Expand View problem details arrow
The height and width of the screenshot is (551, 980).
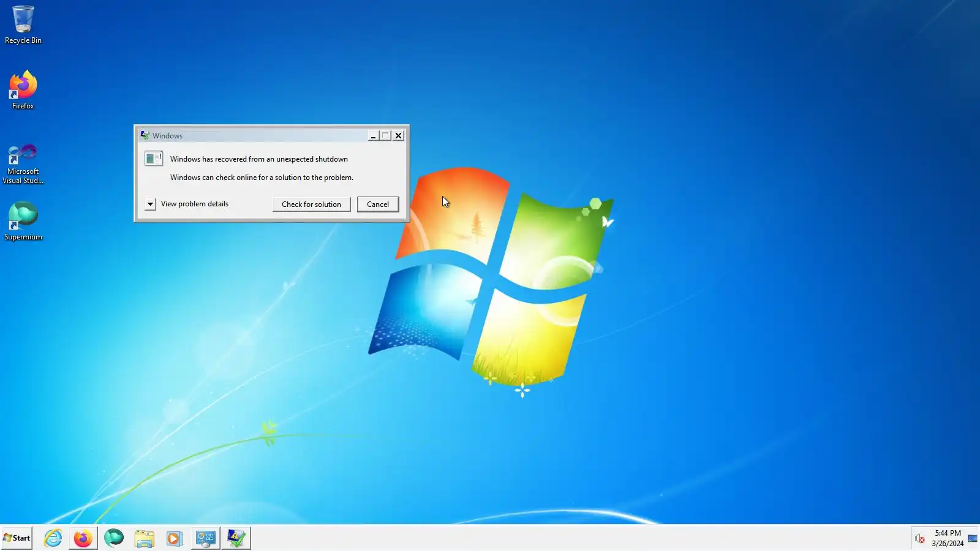[x=150, y=204]
